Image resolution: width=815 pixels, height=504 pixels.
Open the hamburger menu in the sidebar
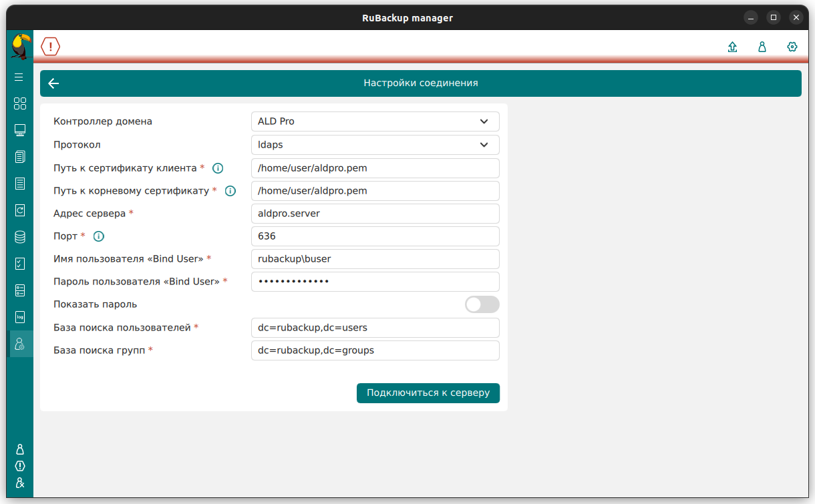pyautogui.click(x=19, y=77)
